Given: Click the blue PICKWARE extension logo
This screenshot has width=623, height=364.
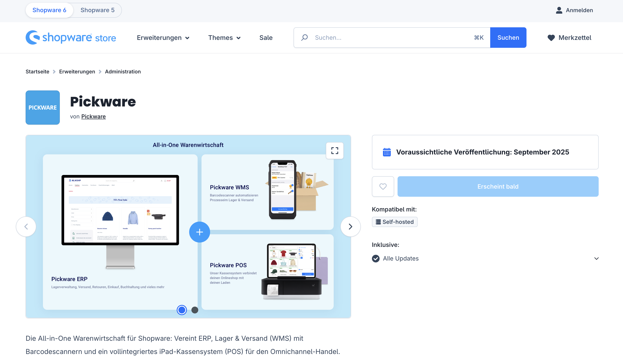Looking at the screenshot, I should (42, 107).
